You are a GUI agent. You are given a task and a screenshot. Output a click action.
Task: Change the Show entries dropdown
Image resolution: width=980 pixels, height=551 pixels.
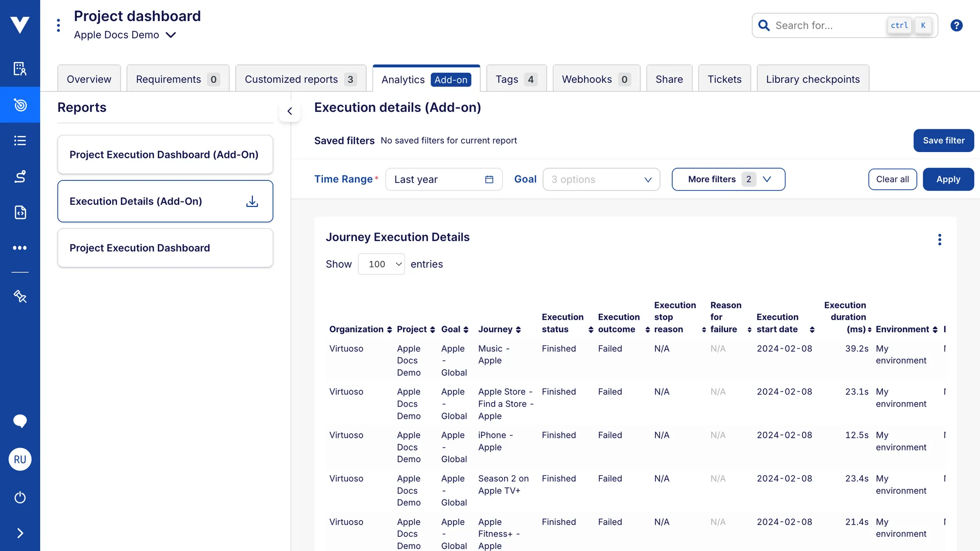(381, 264)
